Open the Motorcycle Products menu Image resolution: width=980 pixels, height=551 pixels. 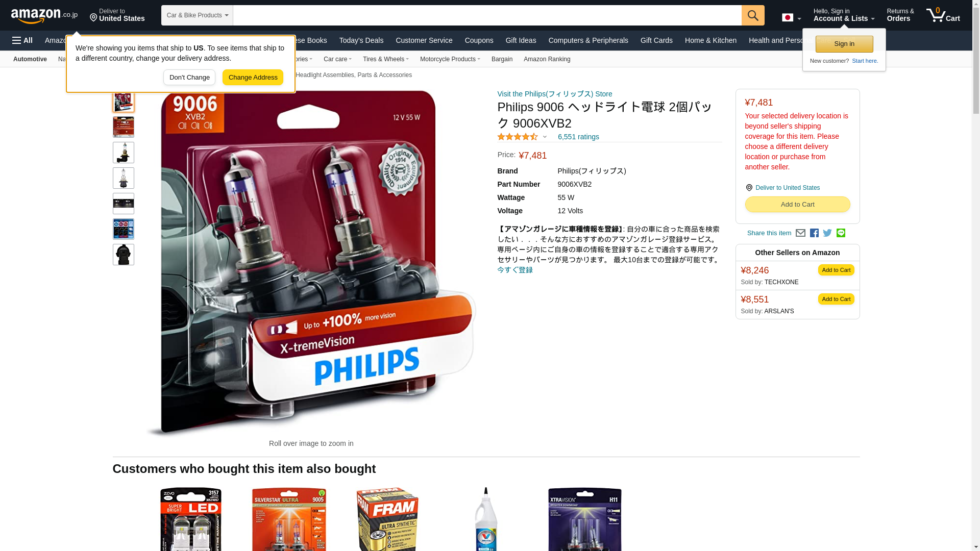[x=450, y=59]
